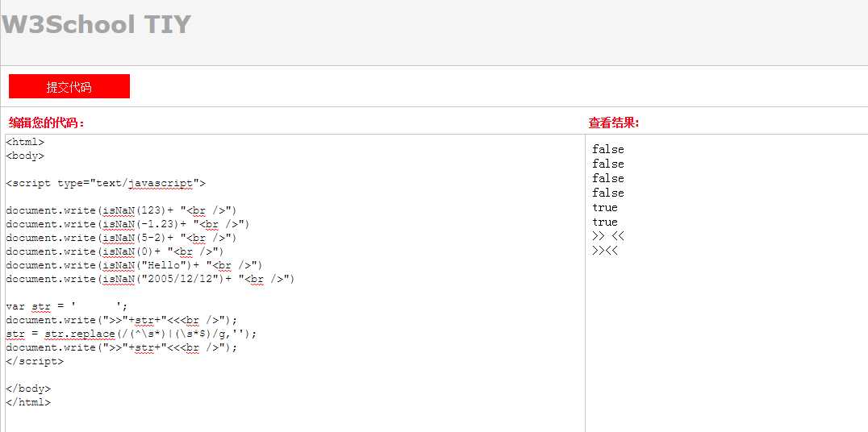Viewport: 868px width, 432px height.
Task: Click the </script> closing tag line
Action: [x=35, y=361]
